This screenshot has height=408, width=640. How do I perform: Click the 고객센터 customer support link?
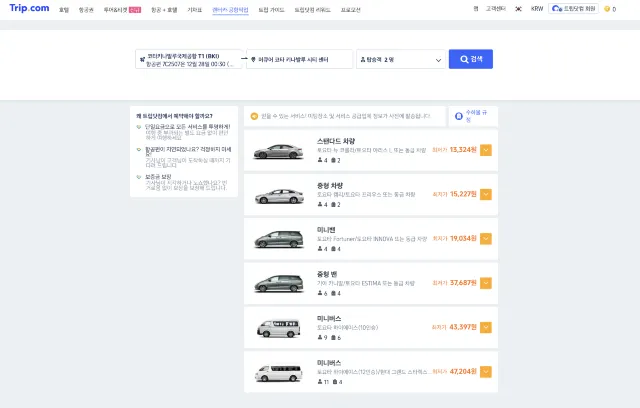tap(496, 9)
